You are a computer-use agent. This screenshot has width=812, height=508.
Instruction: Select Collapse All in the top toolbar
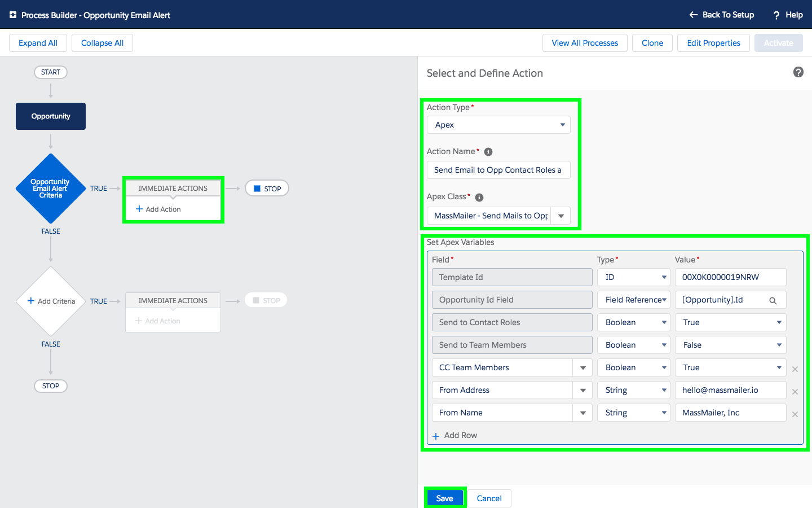pos(102,43)
